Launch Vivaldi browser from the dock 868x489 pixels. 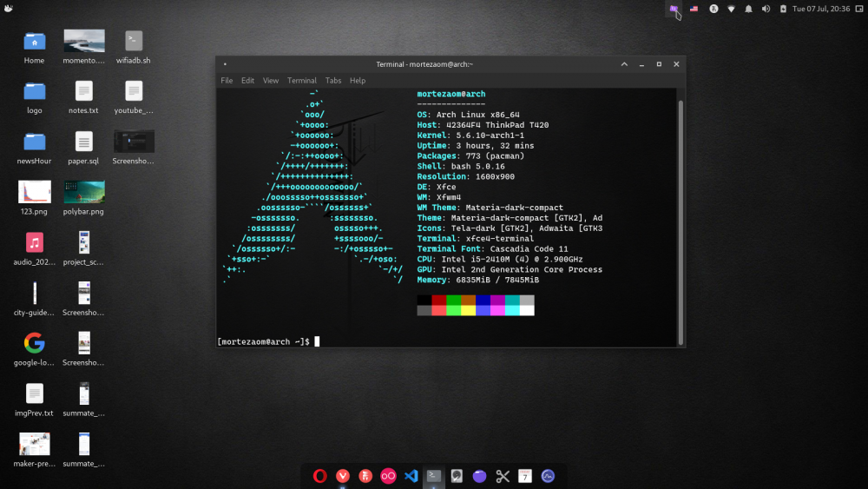[343, 476]
